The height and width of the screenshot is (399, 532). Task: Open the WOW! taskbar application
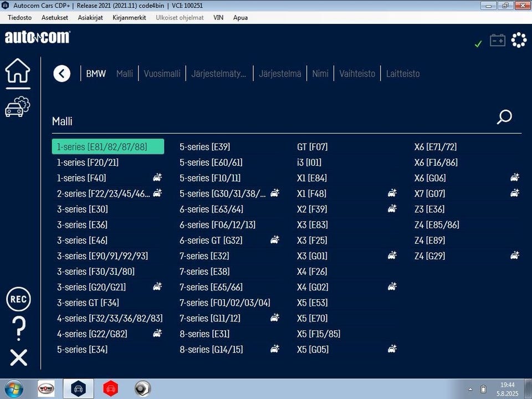[x=46, y=388]
